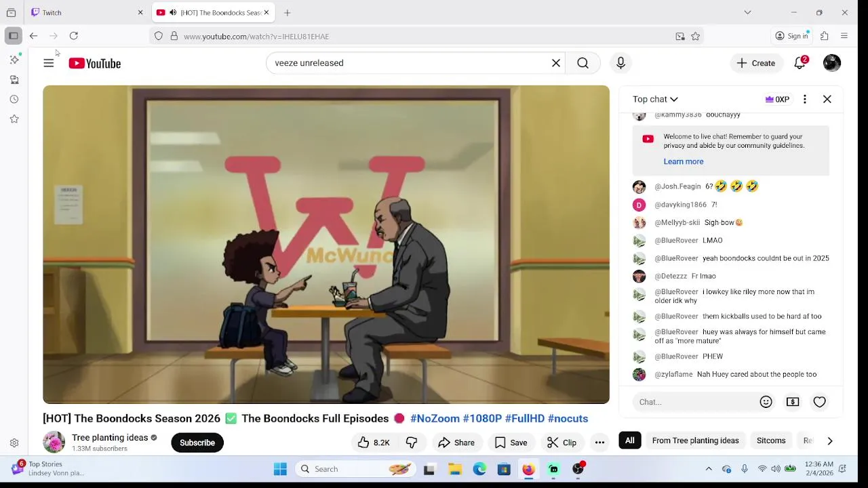Click the Create button
868x488 pixels.
[756, 63]
